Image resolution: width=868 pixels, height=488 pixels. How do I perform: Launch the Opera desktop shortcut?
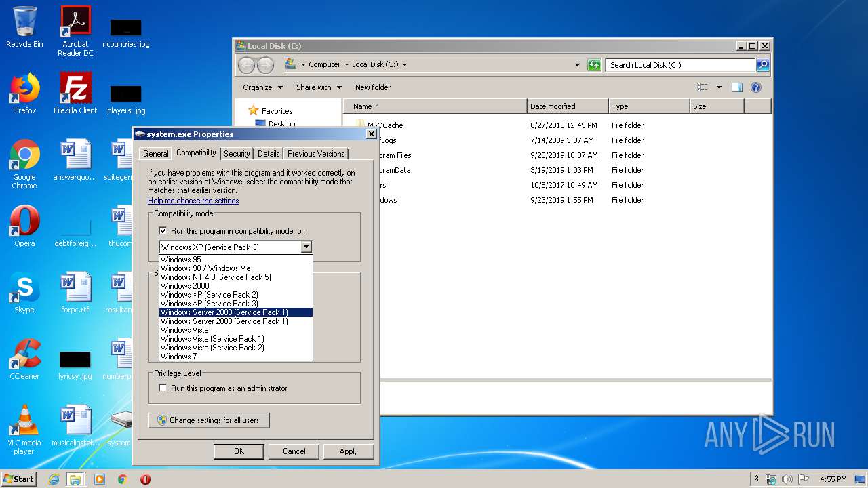tap(24, 226)
